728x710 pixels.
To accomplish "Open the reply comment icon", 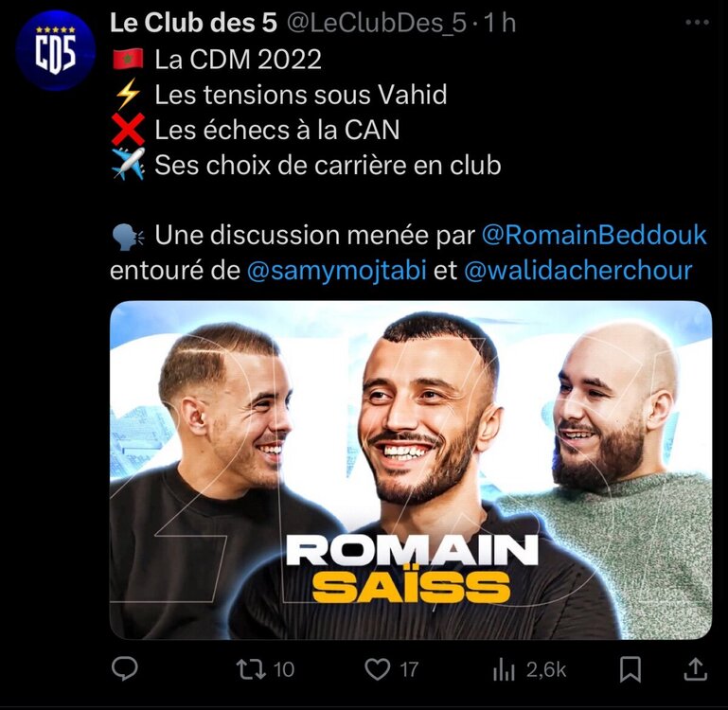I will [x=124, y=669].
